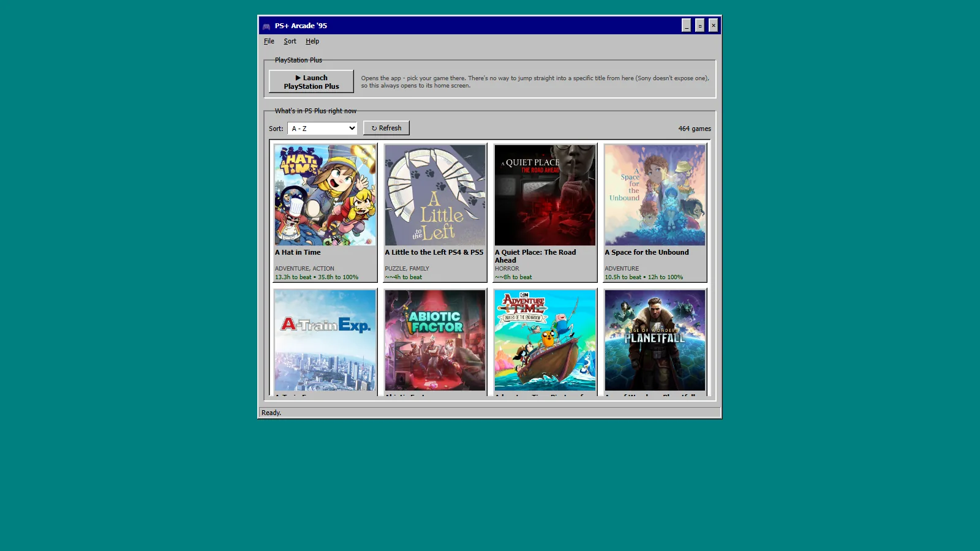Select A Quiet Place cover art
The image size is (980, 551).
coord(545,195)
